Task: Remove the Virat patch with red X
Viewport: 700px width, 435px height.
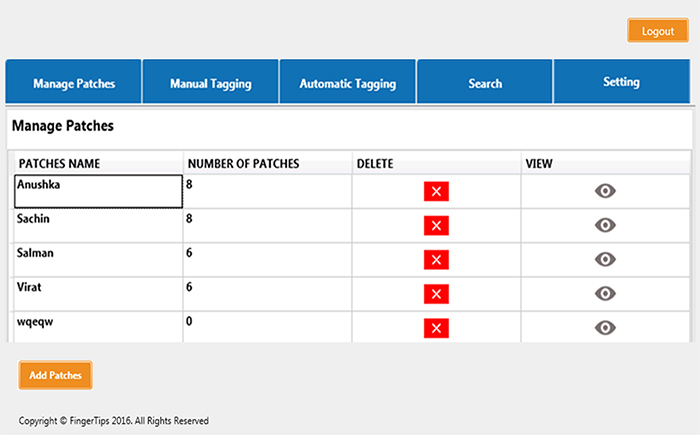Action: click(436, 294)
